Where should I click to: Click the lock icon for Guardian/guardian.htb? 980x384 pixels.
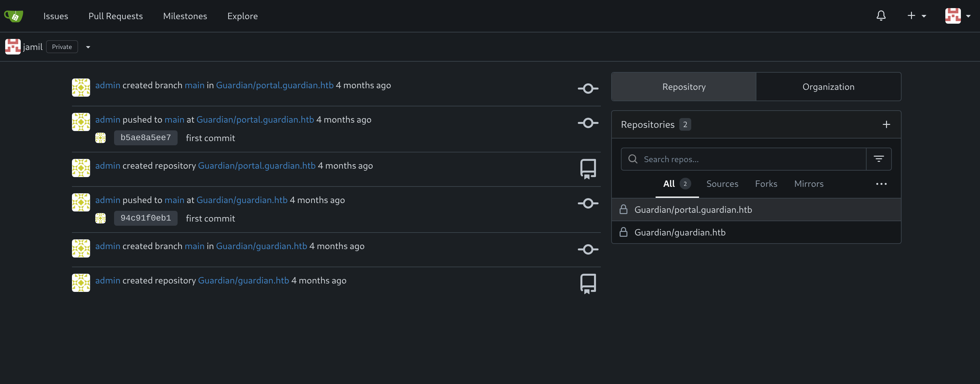pyautogui.click(x=623, y=232)
